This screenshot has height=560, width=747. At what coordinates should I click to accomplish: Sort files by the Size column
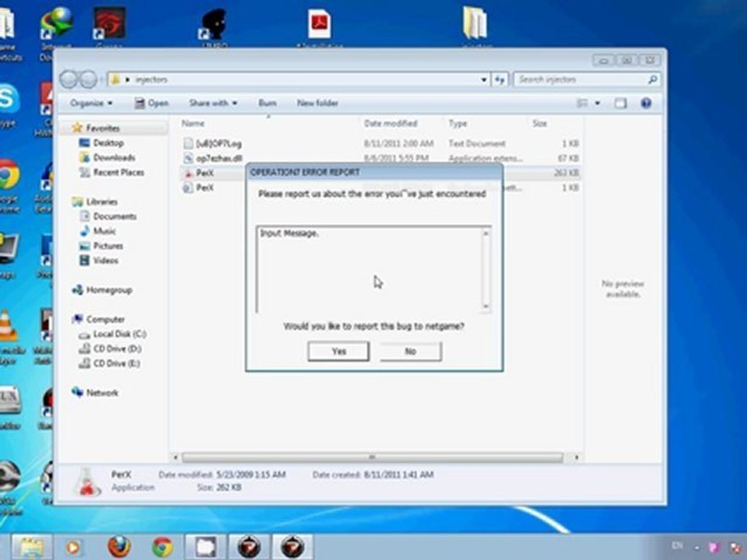pyautogui.click(x=539, y=124)
